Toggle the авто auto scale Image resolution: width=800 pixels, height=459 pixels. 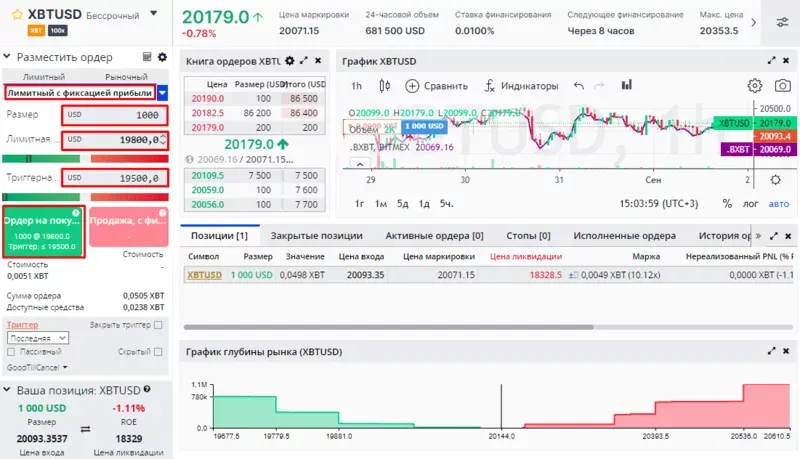click(x=779, y=203)
